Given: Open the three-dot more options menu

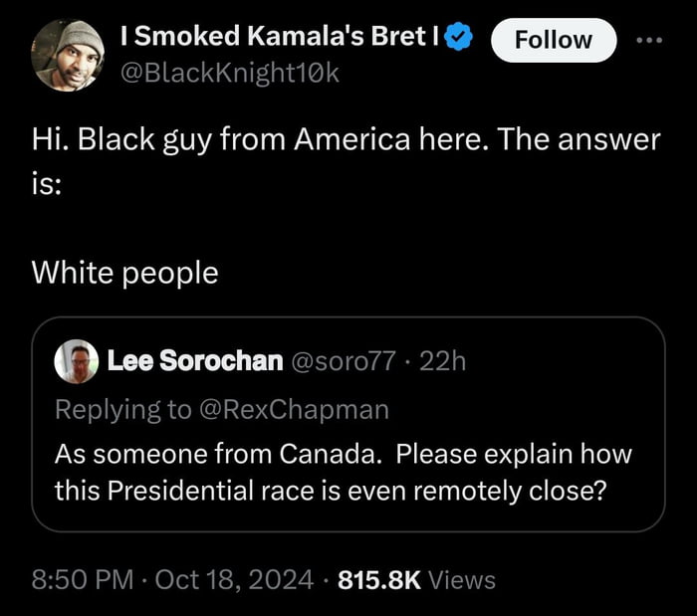Looking at the screenshot, I should coord(650,41).
